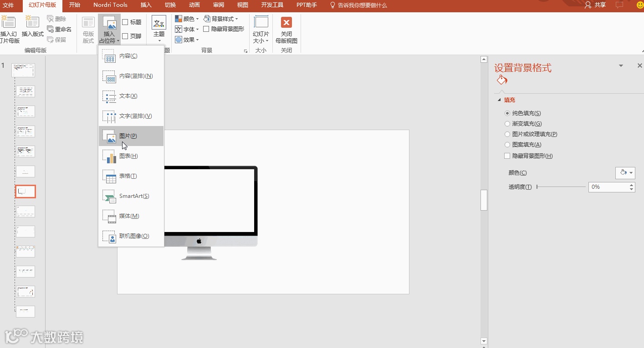Viewport: 644px width, 348px height.
Task: Close master view with red X icon
Action: coord(286,23)
